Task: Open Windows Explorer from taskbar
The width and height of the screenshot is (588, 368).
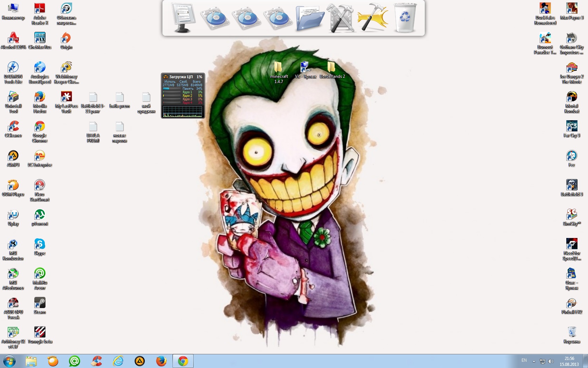Action: (31, 361)
